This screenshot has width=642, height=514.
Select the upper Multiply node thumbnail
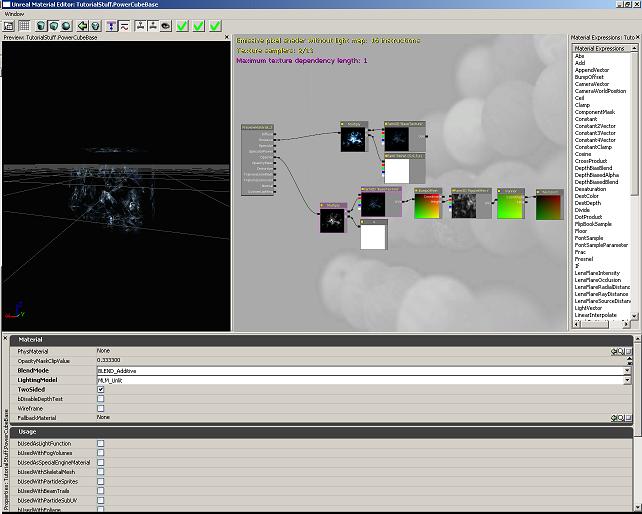click(353, 140)
